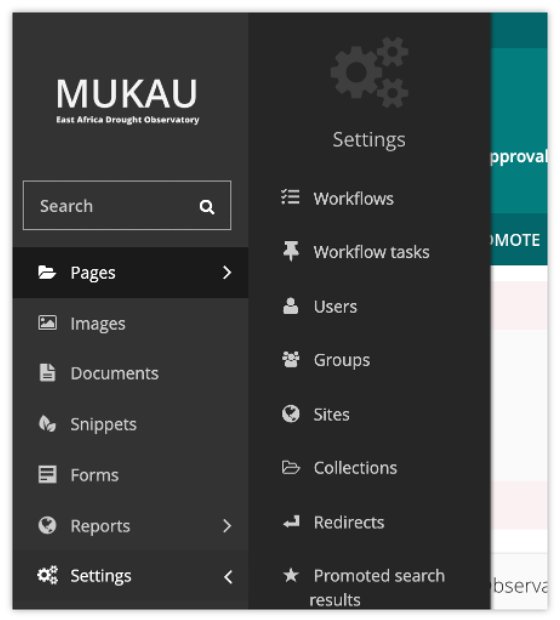Expand the Pages explorer chevron
This screenshot has height=620, width=560.
227,272
